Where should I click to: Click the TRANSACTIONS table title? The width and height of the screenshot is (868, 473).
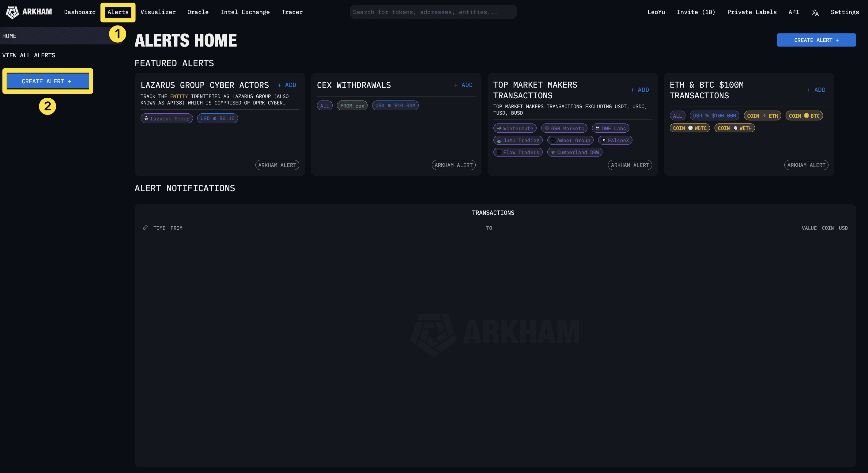[493, 213]
